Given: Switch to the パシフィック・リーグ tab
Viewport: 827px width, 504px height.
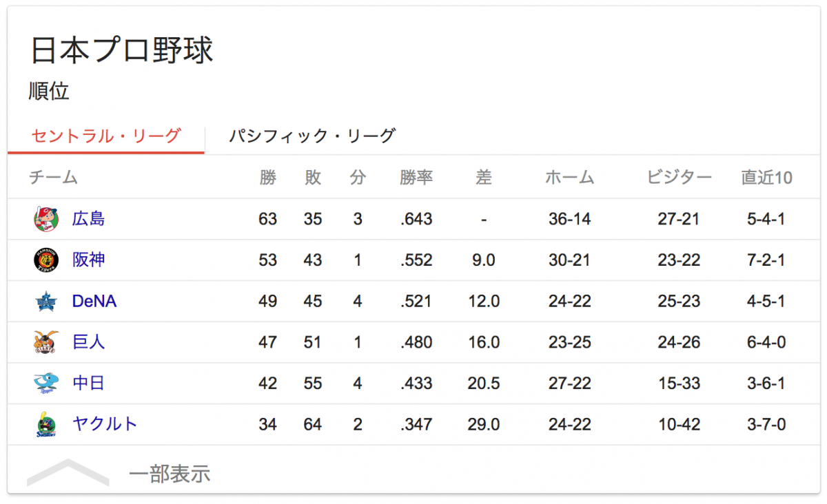Looking at the screenshot, I should (x=312, y=136).
